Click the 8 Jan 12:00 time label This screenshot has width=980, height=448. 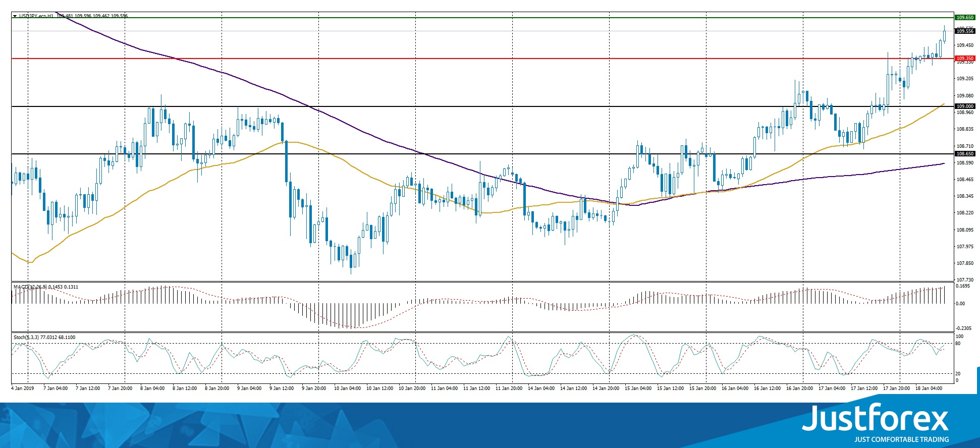click(x=185, y=388)
